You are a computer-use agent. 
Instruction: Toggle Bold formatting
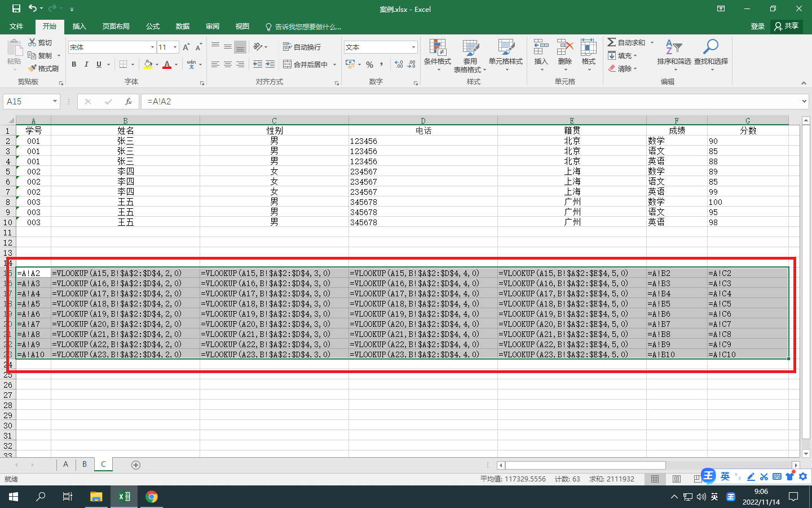point(74,64)
